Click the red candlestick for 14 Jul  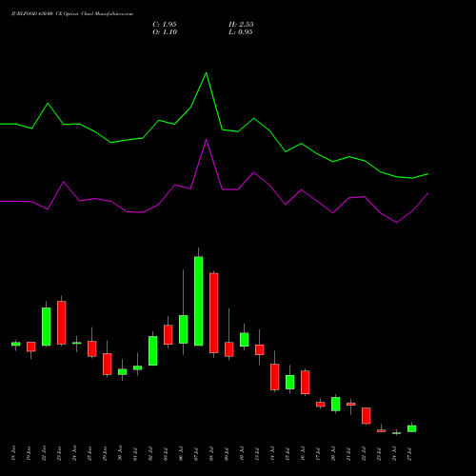pyautogui.click(x=275, y=377)
